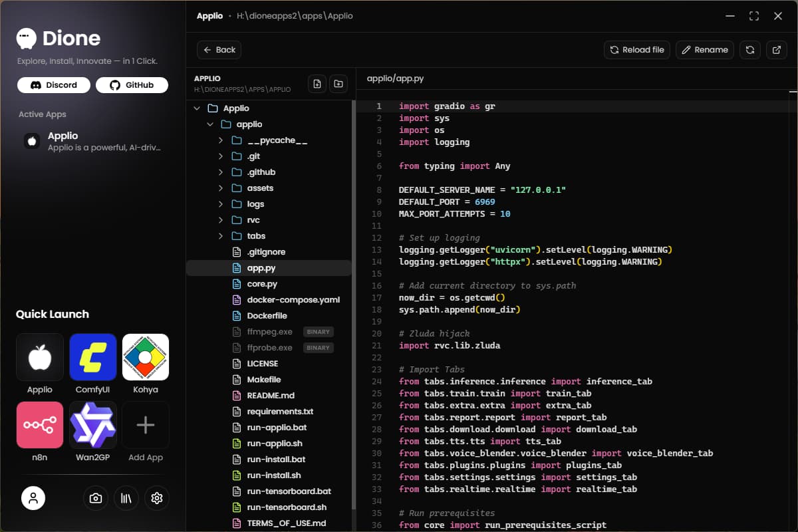Open requirements.txt file
Screen dimensions: 798x532
coord(269,412)
